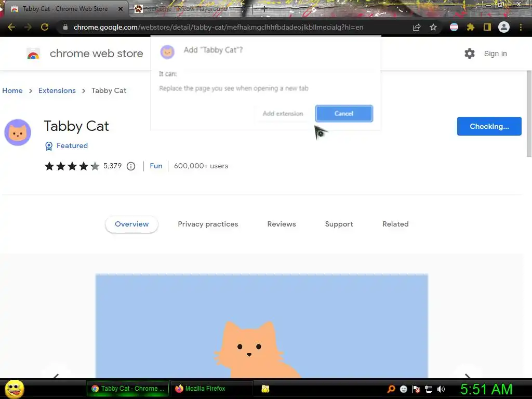This screenshot has height=399, width=532.
Task: Open the Reviews tab
Action: tap(282, 224)
